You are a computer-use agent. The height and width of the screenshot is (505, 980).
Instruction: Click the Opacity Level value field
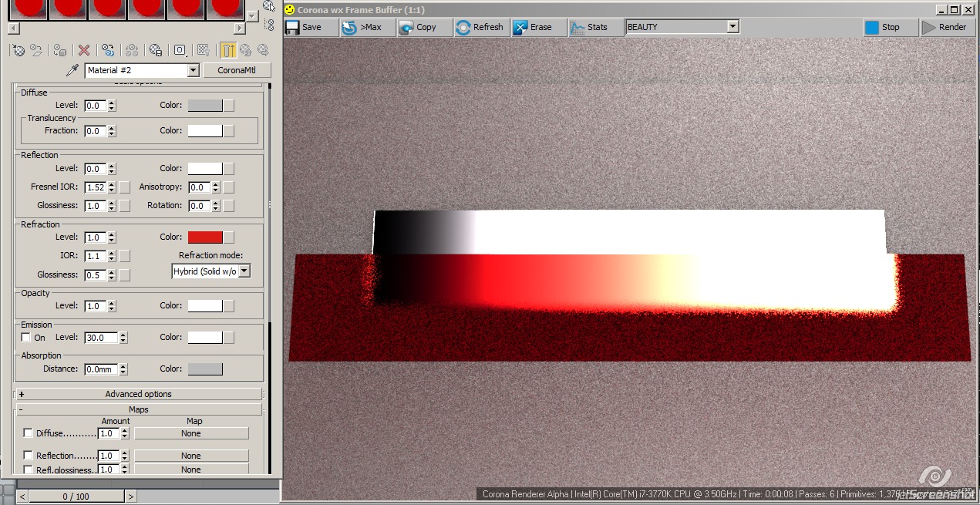click(x=96, y=306)
